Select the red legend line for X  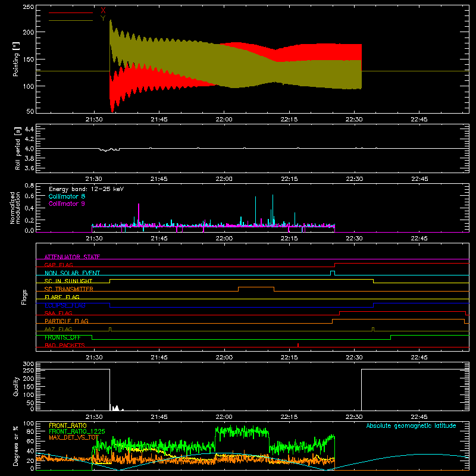(71, 12)
